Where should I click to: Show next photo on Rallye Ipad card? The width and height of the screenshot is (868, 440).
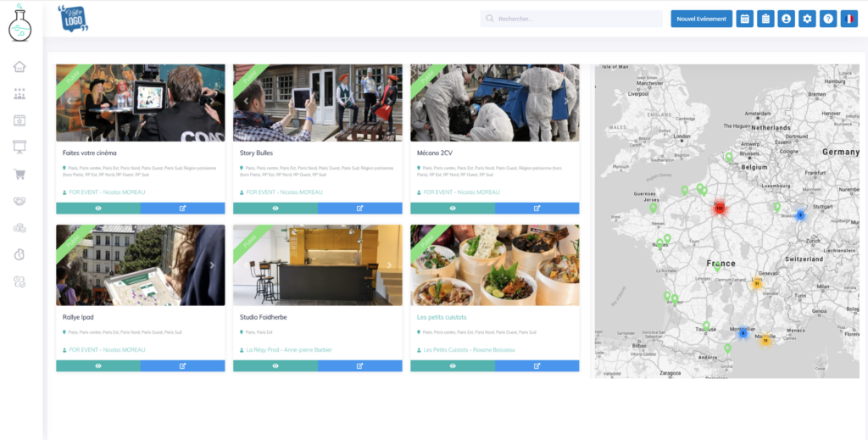point(212,265)
